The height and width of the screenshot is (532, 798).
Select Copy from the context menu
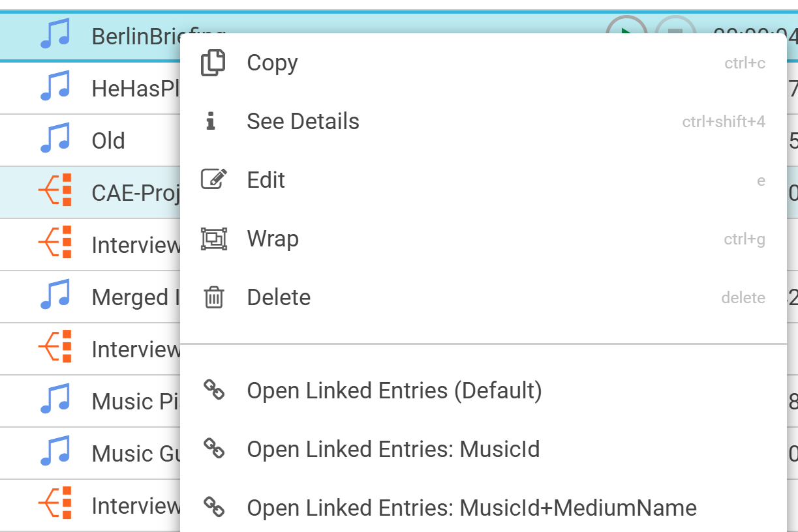(x=272, y=63)
